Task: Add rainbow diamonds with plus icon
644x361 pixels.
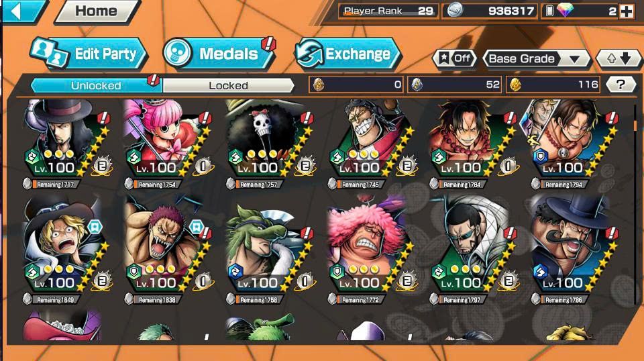Action: click(x=627, y=11)
